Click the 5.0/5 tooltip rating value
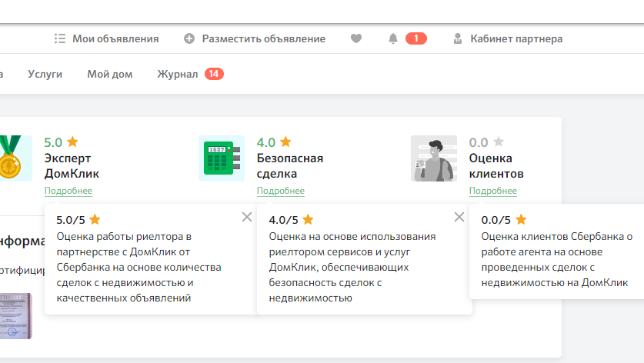Screen dimensions: 644x363 click(71, 220)
